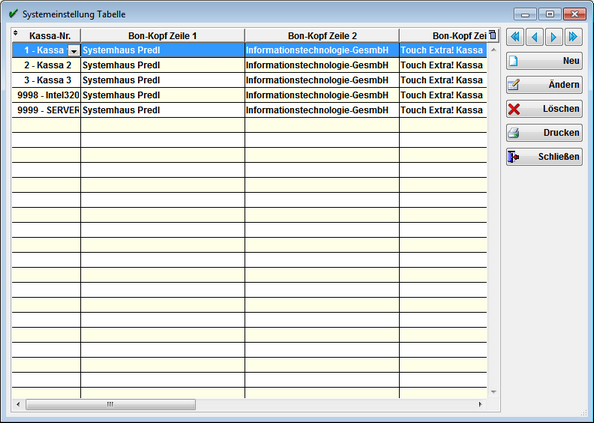Click the Neu button
Screen dimensions: 594x423
(544, 61)
